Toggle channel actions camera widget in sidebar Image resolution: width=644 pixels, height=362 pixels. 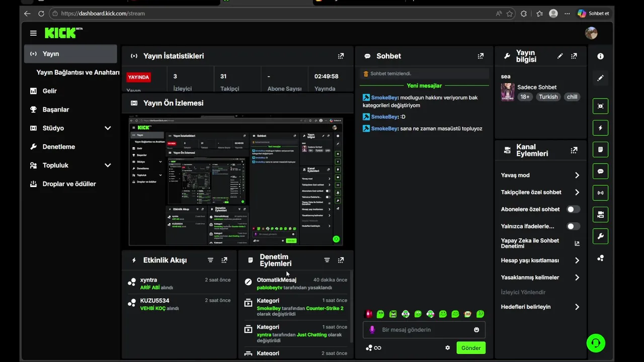[600, 214]
